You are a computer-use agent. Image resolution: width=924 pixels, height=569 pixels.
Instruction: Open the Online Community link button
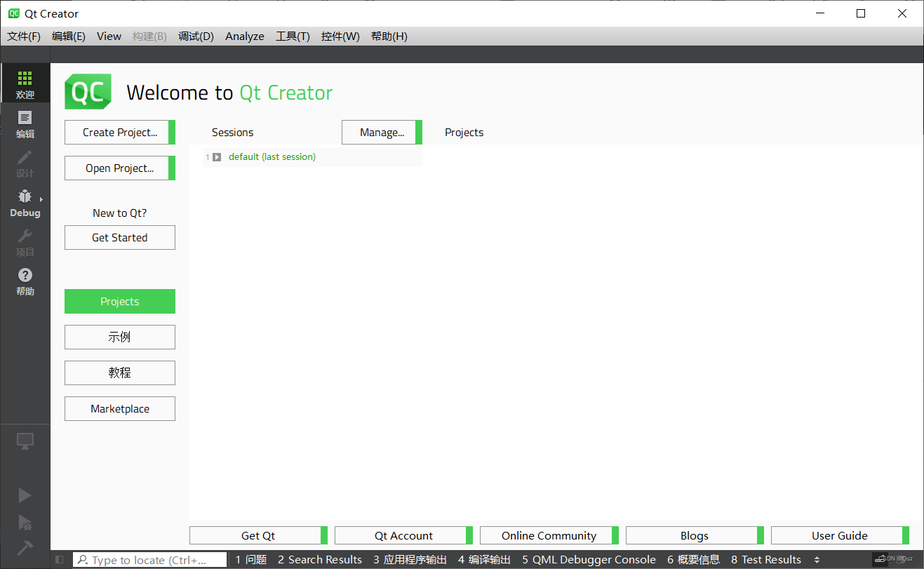(549, 535)
